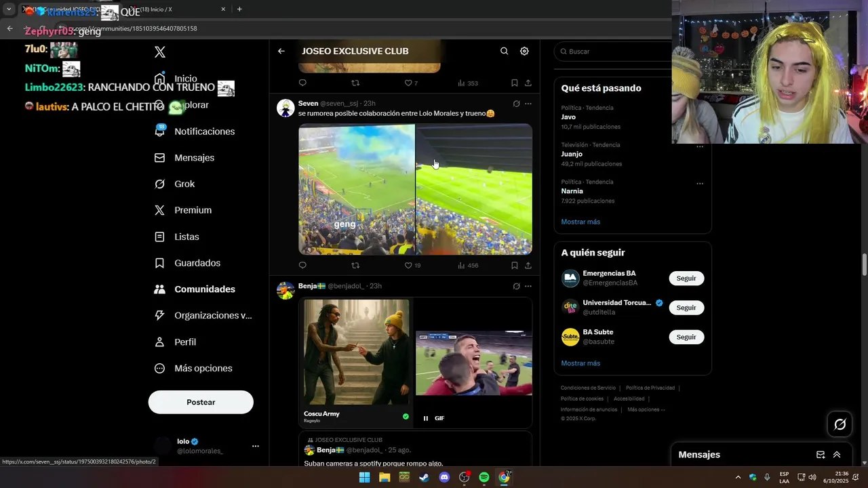Search within the community using magnifier icon

click(x=504, y=51)
